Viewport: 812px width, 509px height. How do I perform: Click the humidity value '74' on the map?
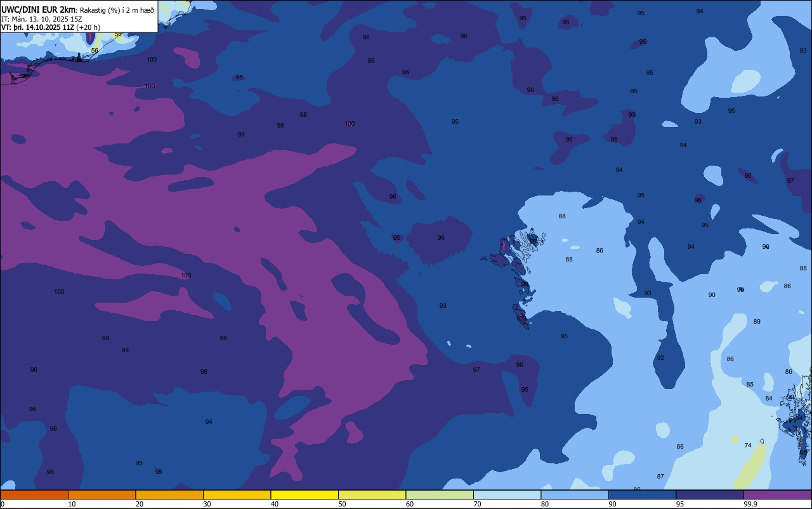coord(748,446)
